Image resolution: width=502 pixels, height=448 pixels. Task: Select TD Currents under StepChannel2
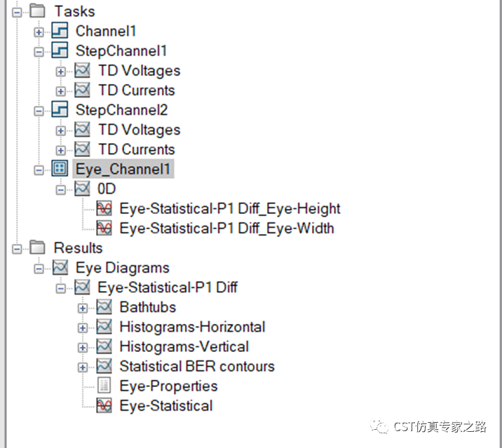pos(136,149)
